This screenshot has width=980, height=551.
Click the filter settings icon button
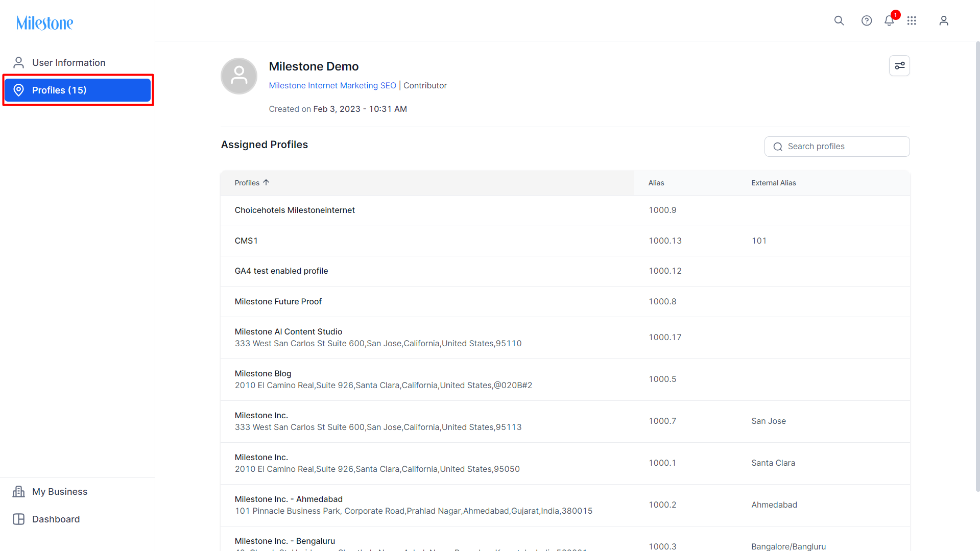point(899,65)
